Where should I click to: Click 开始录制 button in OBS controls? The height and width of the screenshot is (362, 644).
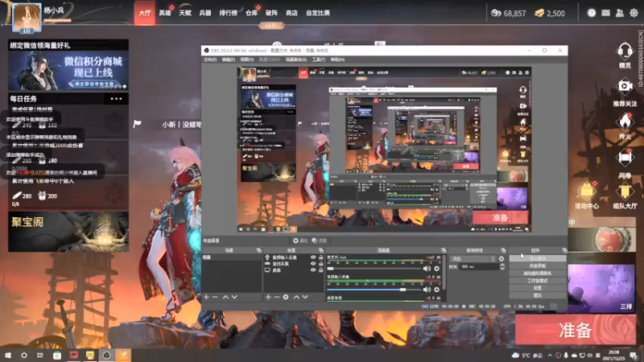point(538,266)
